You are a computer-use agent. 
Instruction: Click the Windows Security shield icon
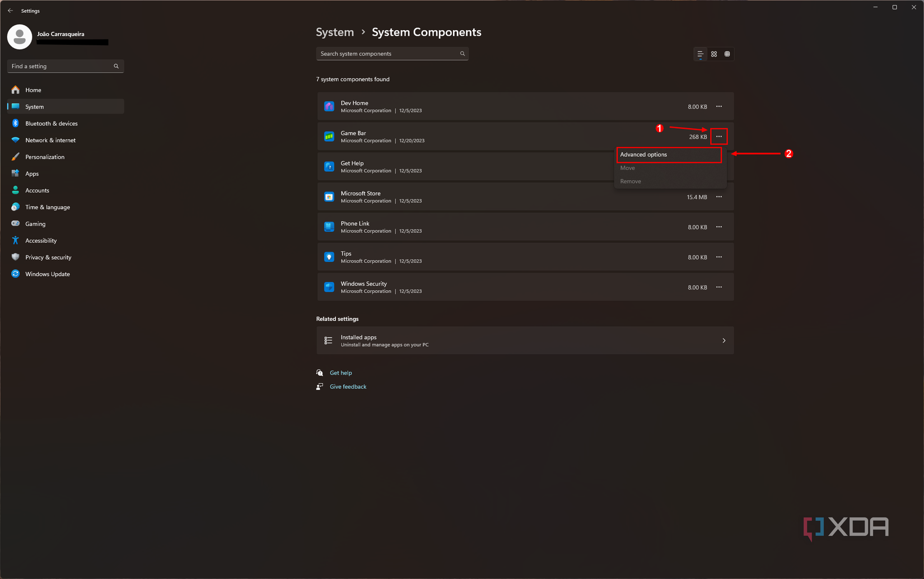coord(329,287)
